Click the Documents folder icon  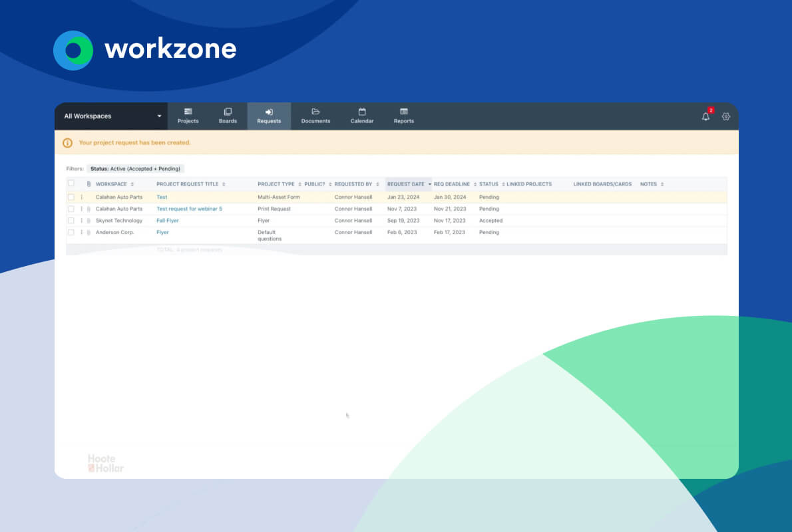(315, 112)
